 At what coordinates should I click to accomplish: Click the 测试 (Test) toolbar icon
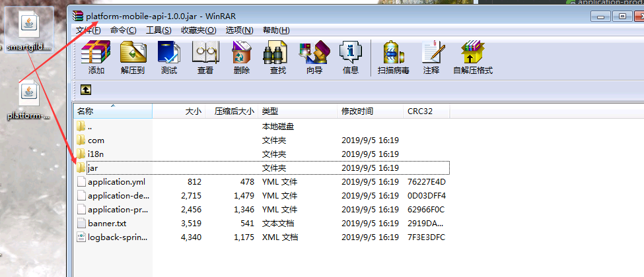(169, 53)
